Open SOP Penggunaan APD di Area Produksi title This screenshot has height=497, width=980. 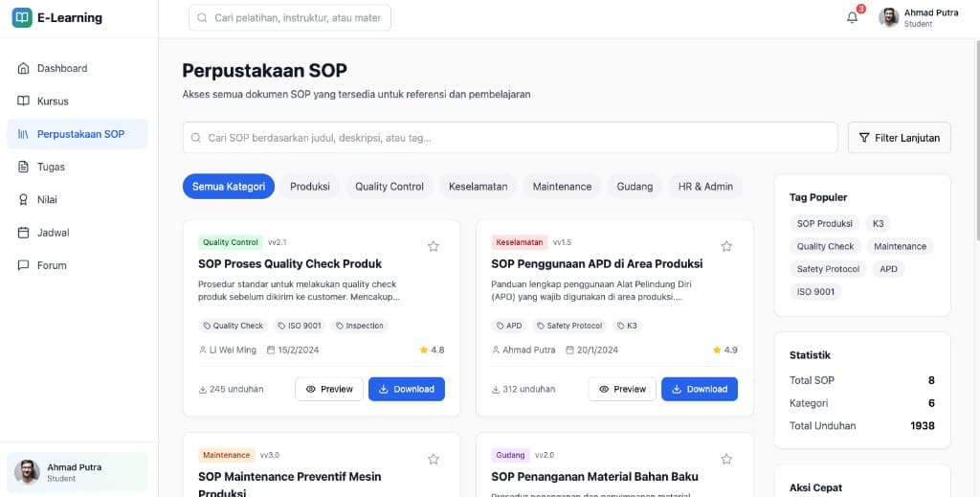pos(597,263)
